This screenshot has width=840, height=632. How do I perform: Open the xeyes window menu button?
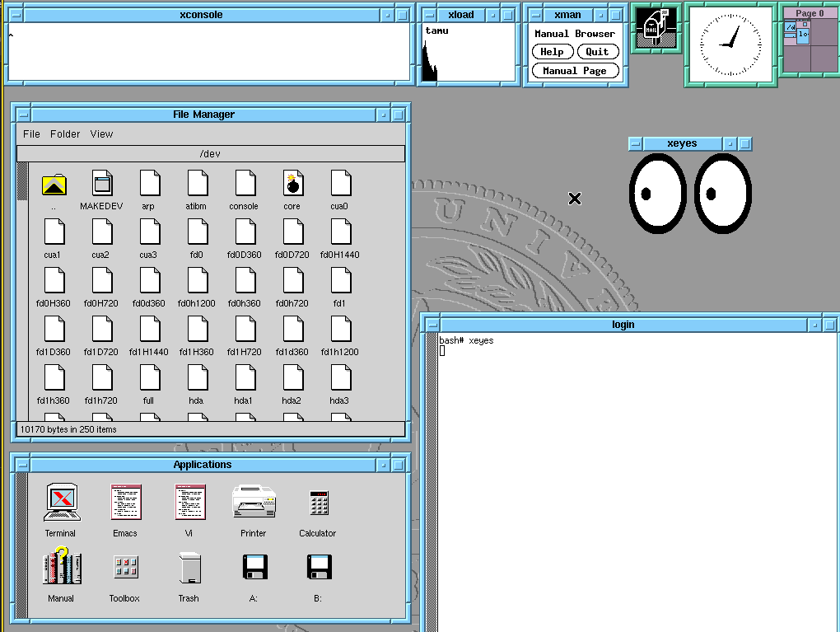click(636, 143)
